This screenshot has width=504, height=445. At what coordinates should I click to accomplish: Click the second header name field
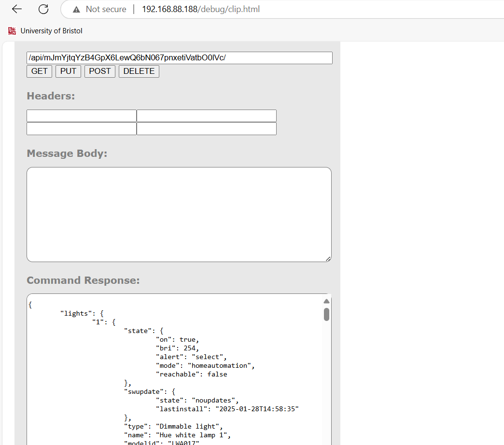click(82, 128)
